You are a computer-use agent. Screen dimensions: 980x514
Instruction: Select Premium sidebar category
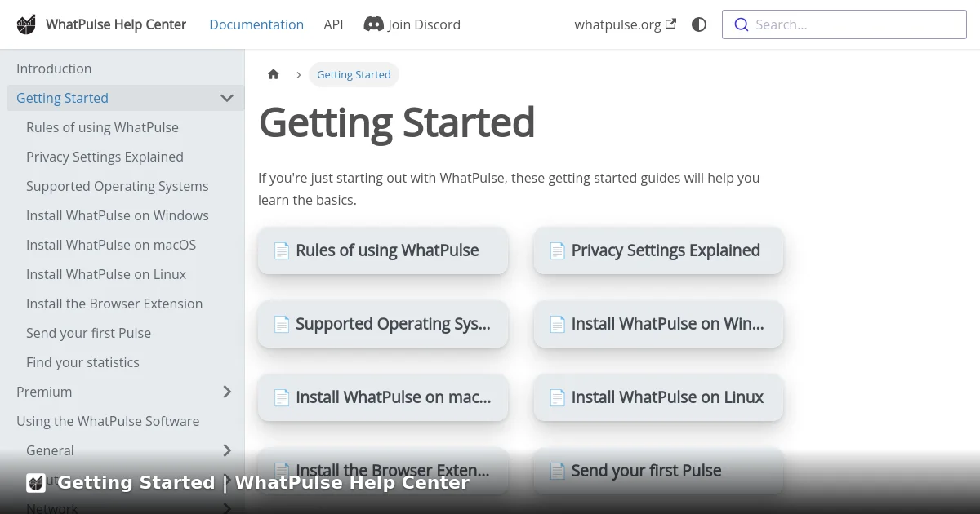pos(44,392)
